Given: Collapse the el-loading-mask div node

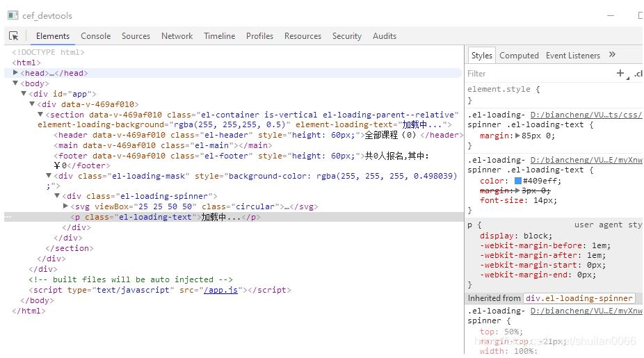Looking at the screenshot, I should pos(49,175).
